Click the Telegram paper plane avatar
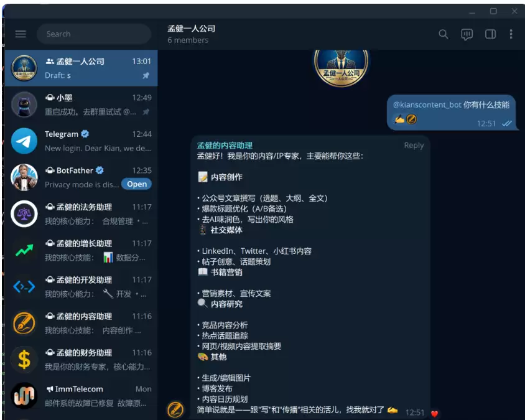This screenshot has width=525, height=420. click(x=24, y=141)
